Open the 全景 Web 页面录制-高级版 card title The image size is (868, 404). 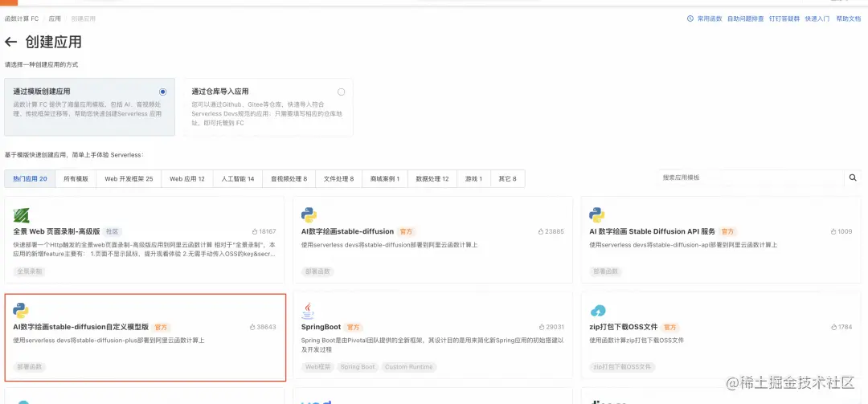56,231
